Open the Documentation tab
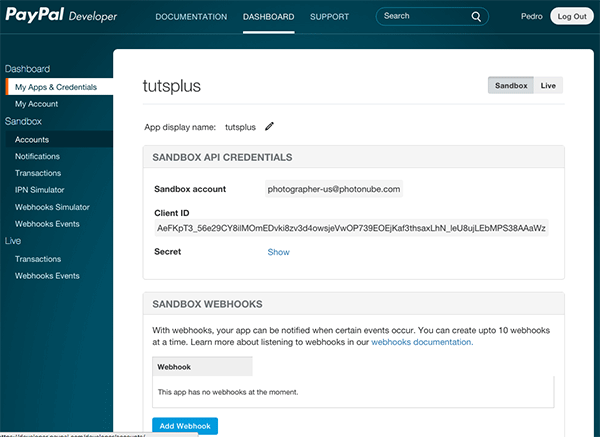 click(191, 17)
